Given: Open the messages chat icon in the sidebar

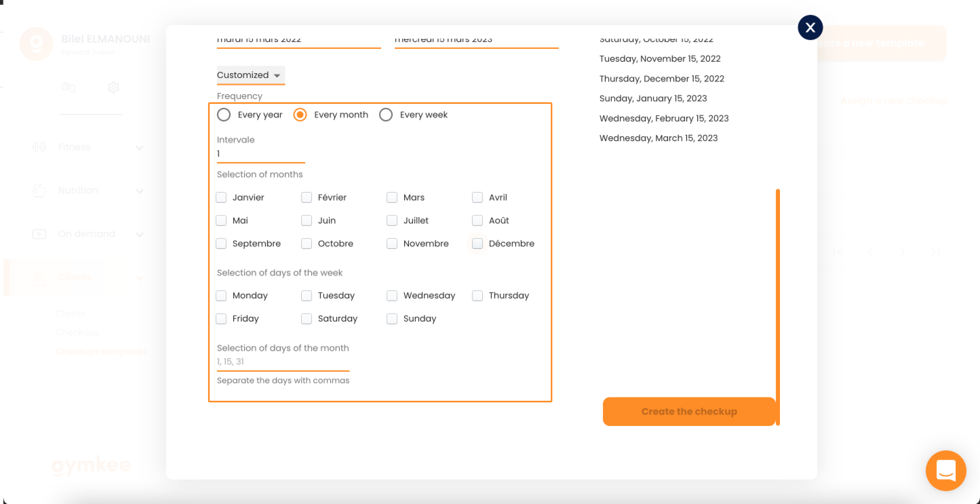Looking at the screenshot, I should click(69, 88).
